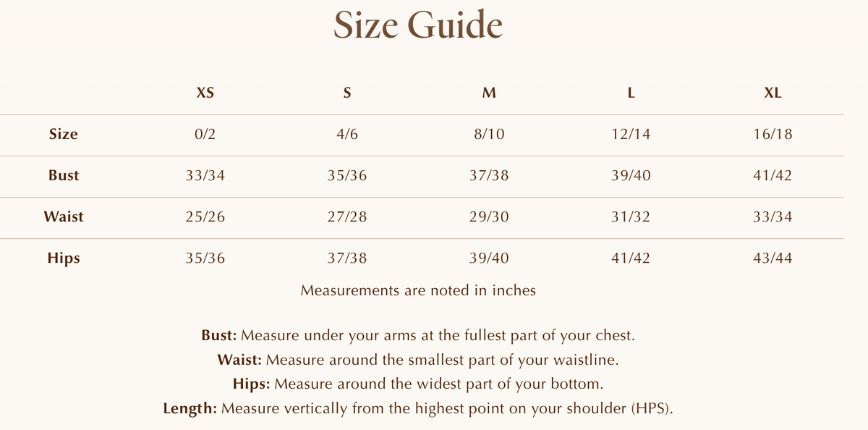Click the Size Guide heading

418,26
